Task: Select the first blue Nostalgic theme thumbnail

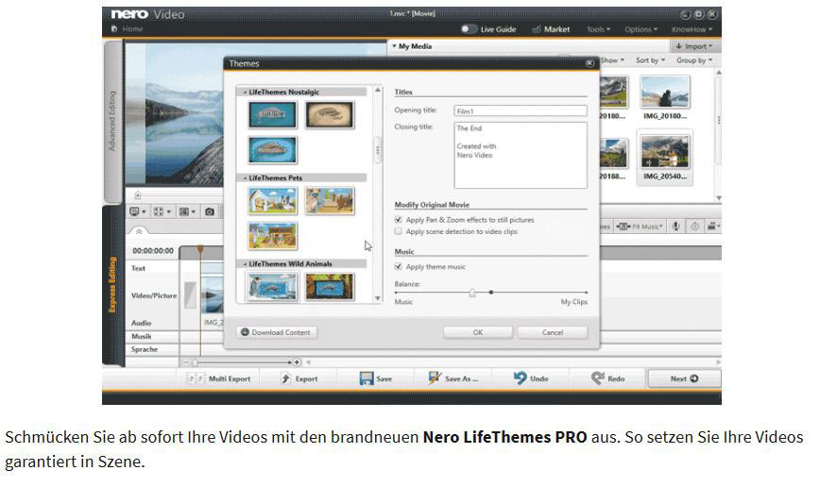Action: click(x=272, y=115)
